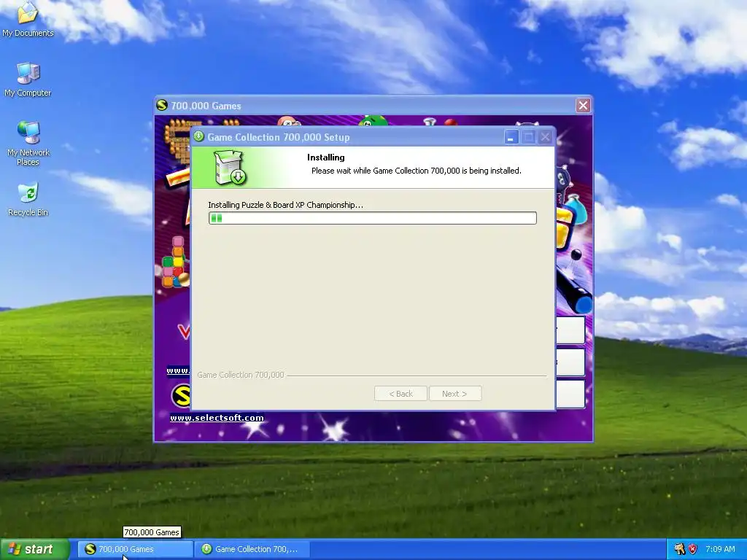Viewport: 747px width, 560px height.
Task: Click the Installing heading text
Action: coord(326,157)
